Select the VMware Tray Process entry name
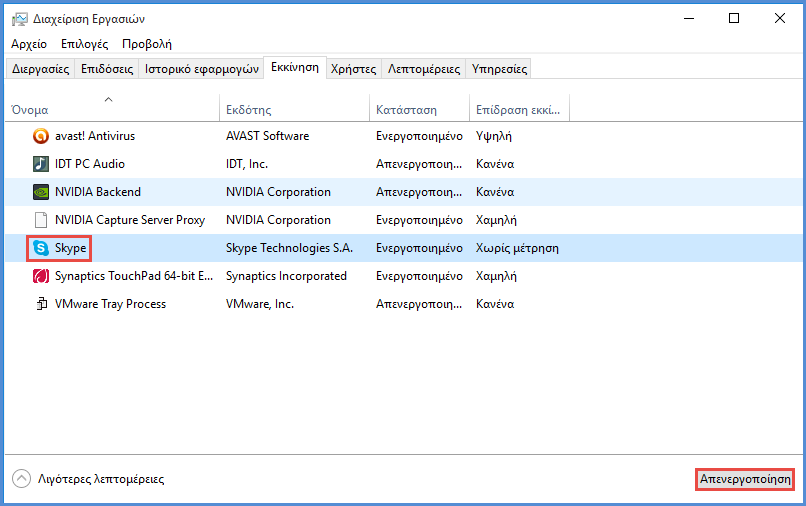806x506 pixels. [x=111, y=304]
